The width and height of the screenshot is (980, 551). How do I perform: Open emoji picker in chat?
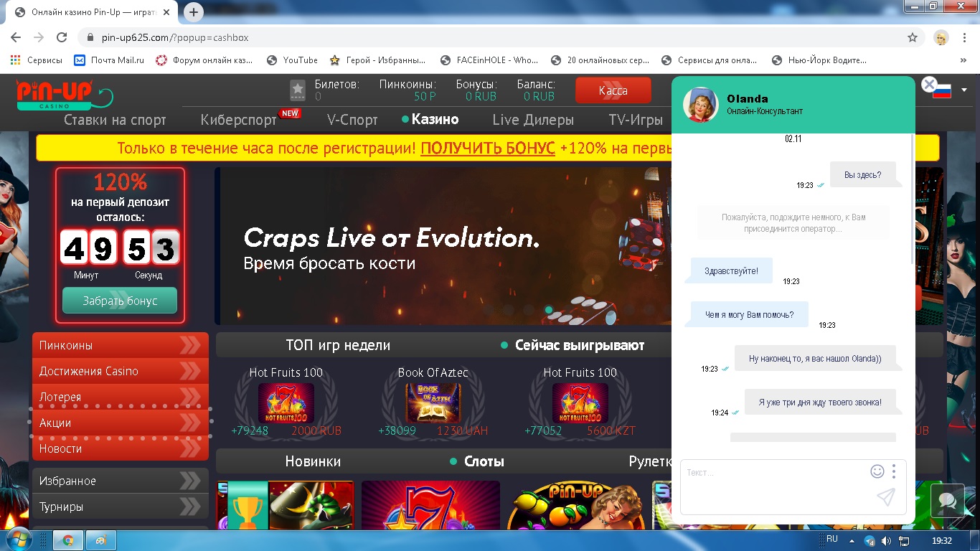(x=877, y=471)
